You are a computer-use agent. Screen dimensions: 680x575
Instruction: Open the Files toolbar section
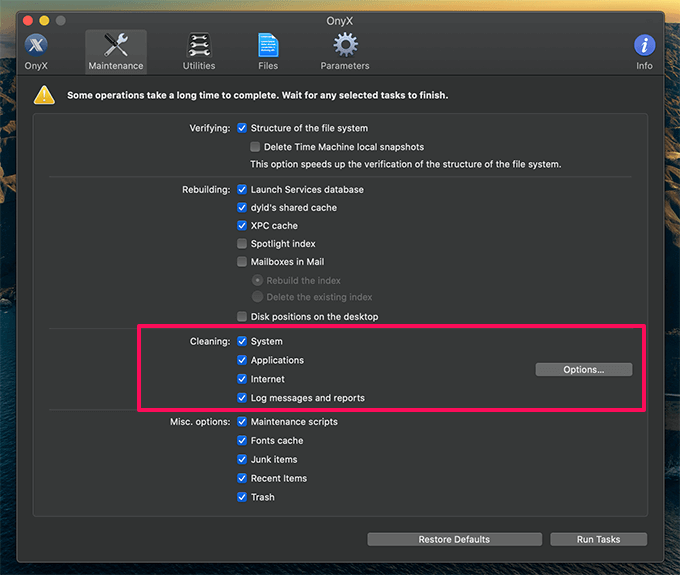268,52
